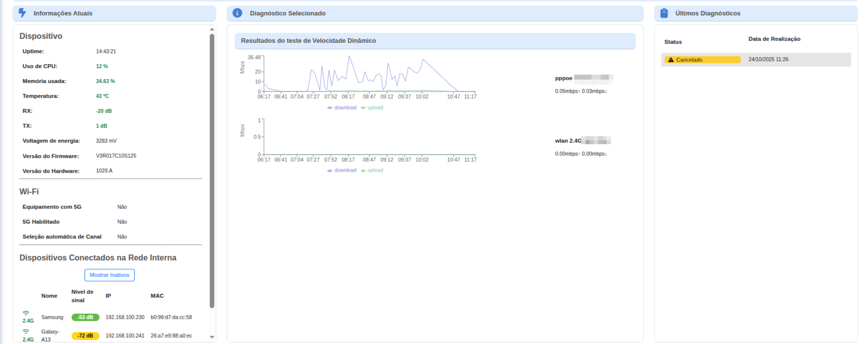
Task: Click the -53 dB signal badge
Action: (85, 317)
